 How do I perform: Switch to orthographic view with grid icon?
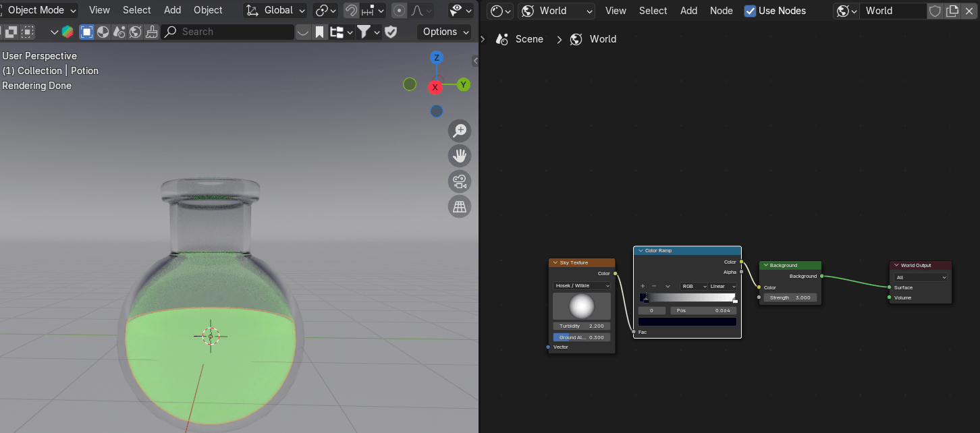click(x=460, y=206)
